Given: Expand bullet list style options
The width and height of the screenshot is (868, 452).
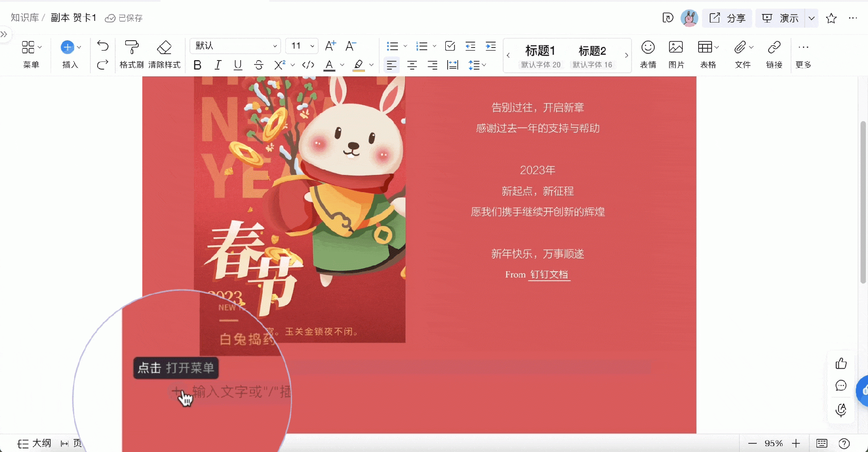Looking at the screenshot, I should [x=405, y=46].
